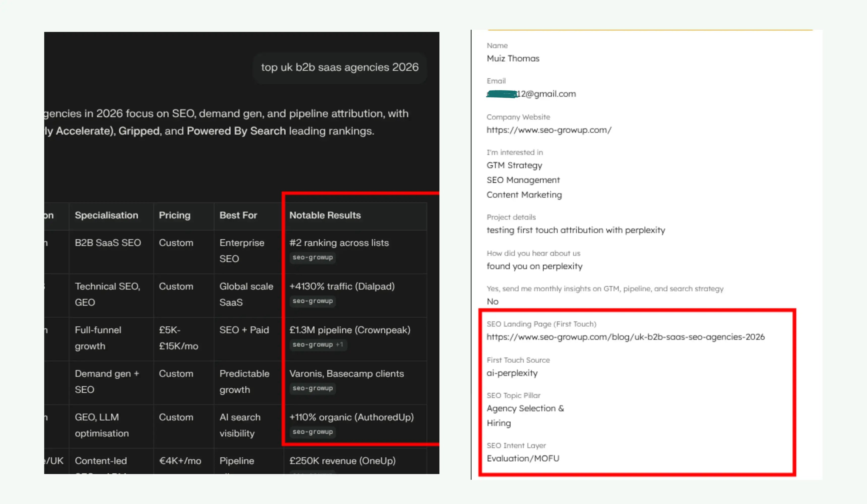This screenshot has height=504, width=867.
Task: Click the seo-growup tag beside +4130% traffic
Action: pos(312,301)
